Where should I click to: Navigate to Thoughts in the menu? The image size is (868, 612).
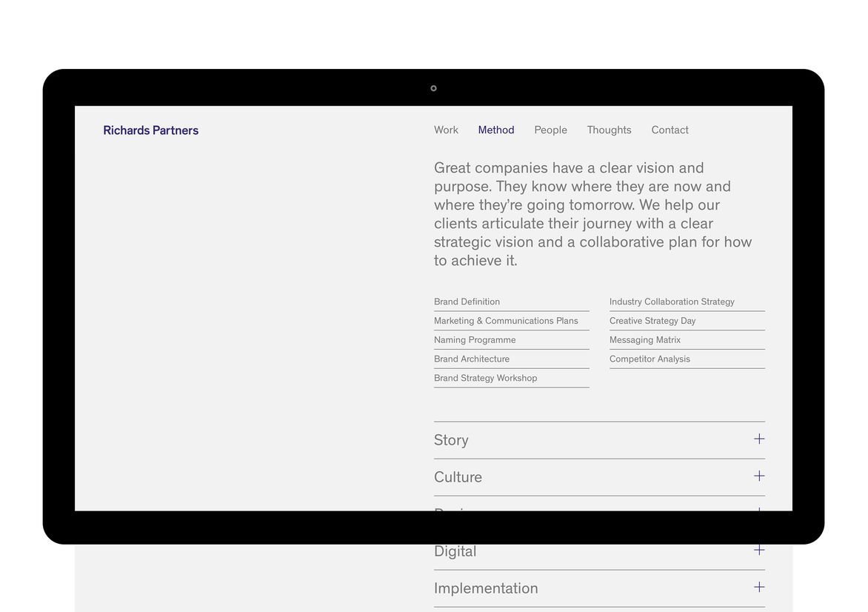(x=609, y=130)
